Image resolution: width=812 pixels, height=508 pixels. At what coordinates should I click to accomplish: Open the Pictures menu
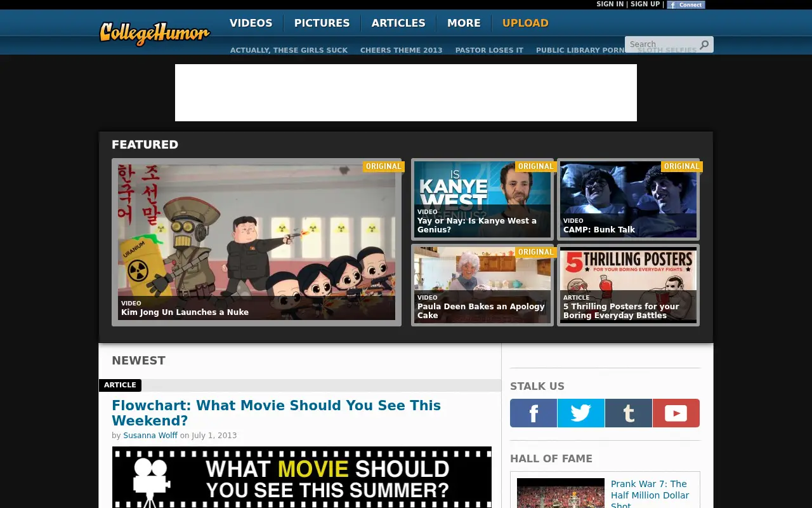[x=322, y=23]
